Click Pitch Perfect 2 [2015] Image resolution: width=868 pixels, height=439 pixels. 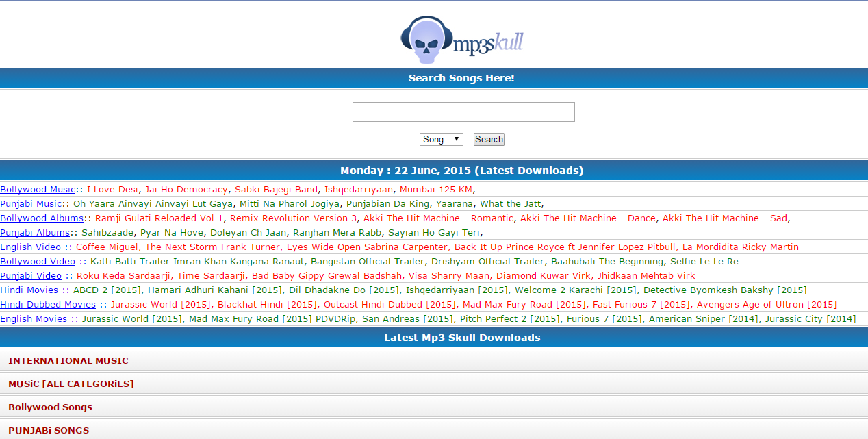pos(509,318)
